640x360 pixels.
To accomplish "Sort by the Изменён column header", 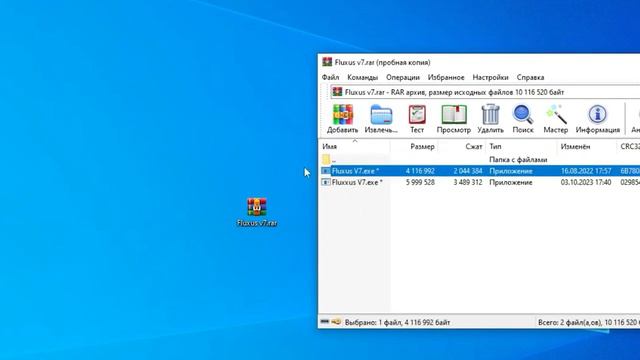I will tap(587, 146).
